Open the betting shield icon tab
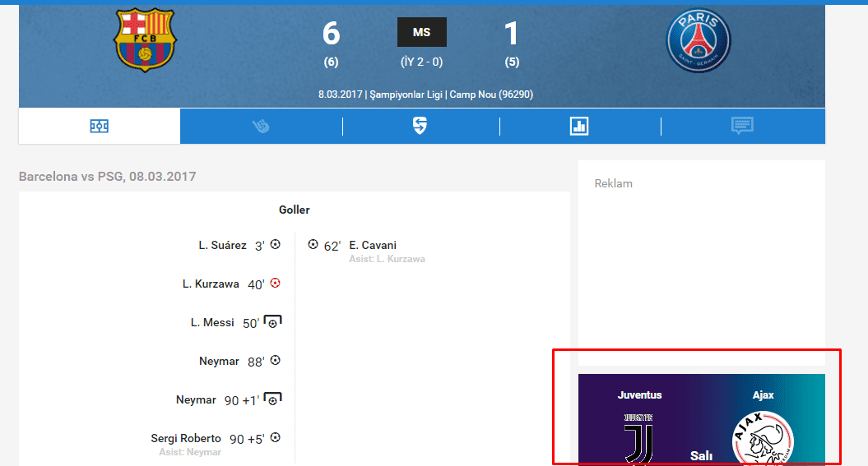Screen dimensions: 868x466 [x=420, y=126]
